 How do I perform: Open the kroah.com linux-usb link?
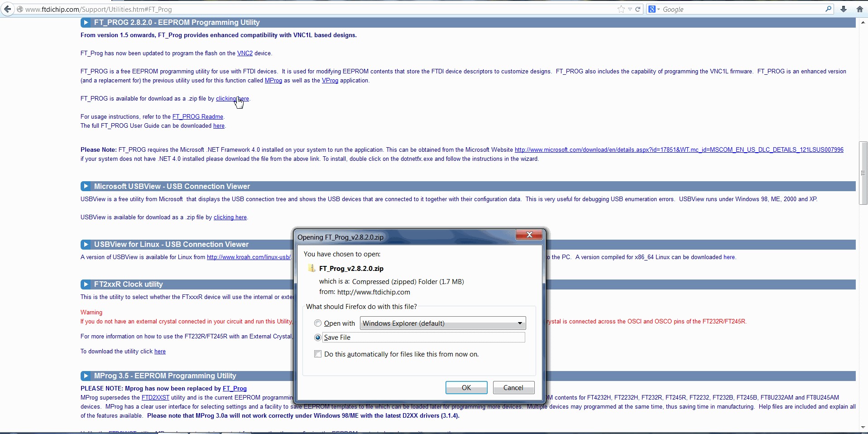249,257
